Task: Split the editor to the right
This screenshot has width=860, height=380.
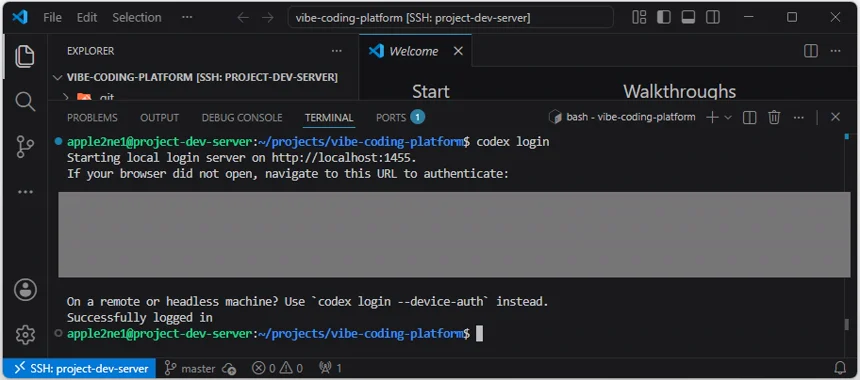Action: [x=811, y=51]
